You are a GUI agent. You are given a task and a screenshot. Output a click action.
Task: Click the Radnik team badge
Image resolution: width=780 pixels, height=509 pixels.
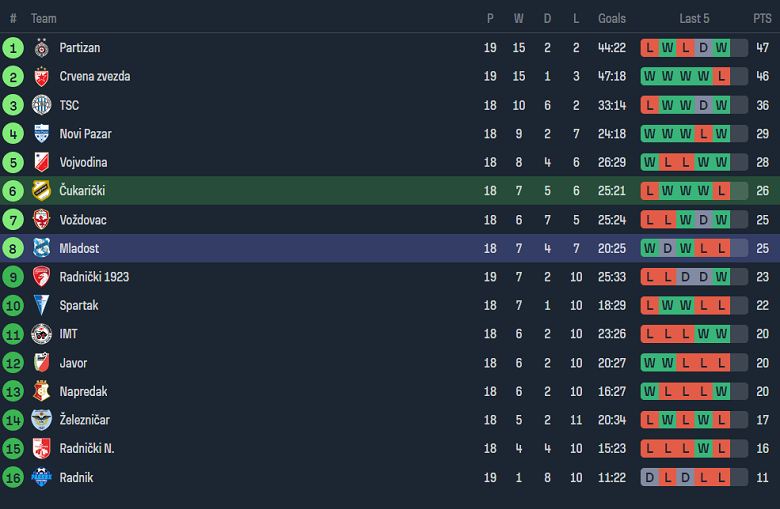(x=41, y=478)
